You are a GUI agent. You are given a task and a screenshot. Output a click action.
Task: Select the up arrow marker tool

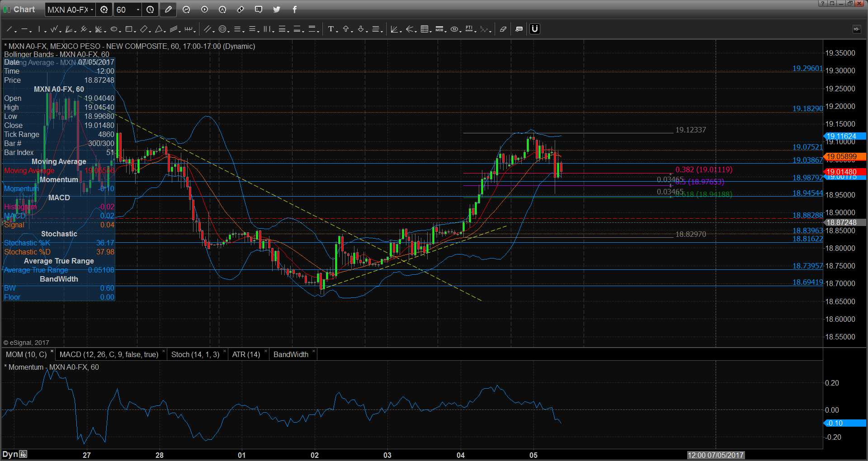346,29
